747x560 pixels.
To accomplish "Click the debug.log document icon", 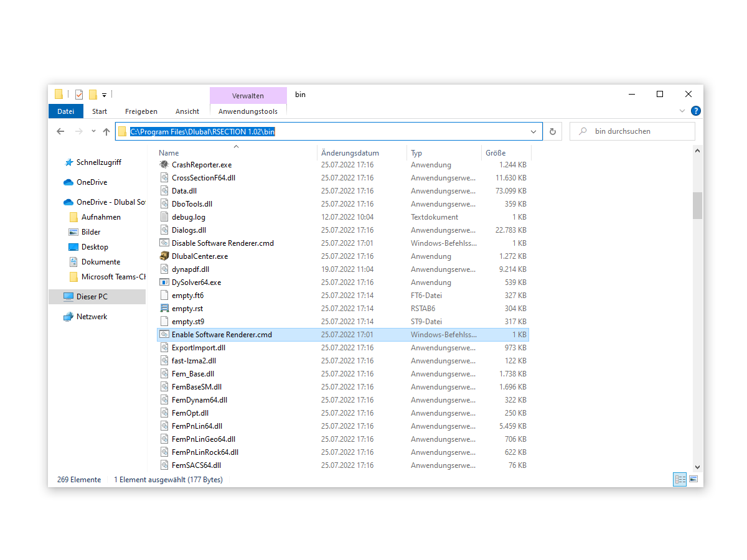I will click(x=164, y=217).
